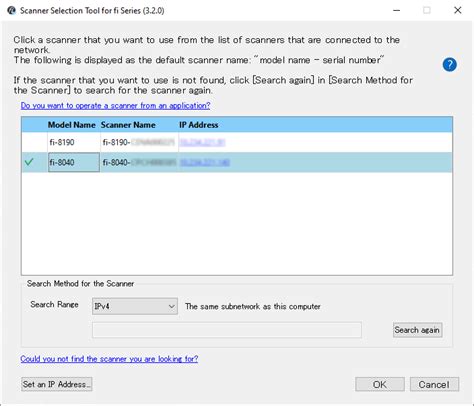This screenshot has width=474, height=406.
Task: Click the Cancel button
Action: point(434,384)
